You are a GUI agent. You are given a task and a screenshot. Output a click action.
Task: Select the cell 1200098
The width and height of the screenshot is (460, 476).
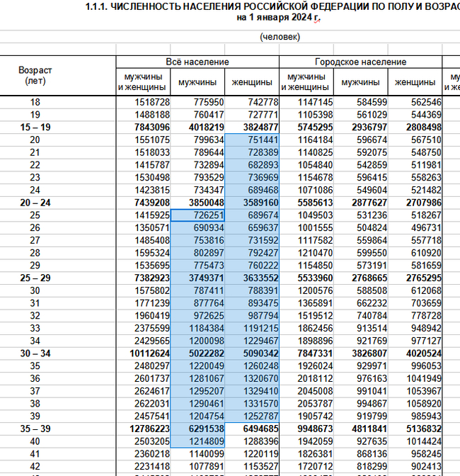tap(197, 341)
